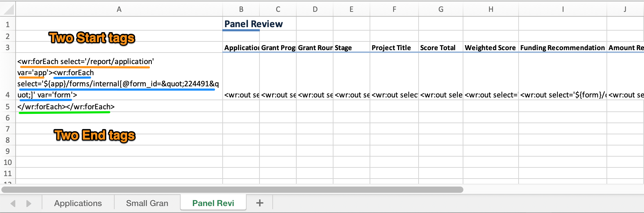The height and width of the screenshot is (213, 644).
Task: Select row 4 header
Action: point(8,95)
